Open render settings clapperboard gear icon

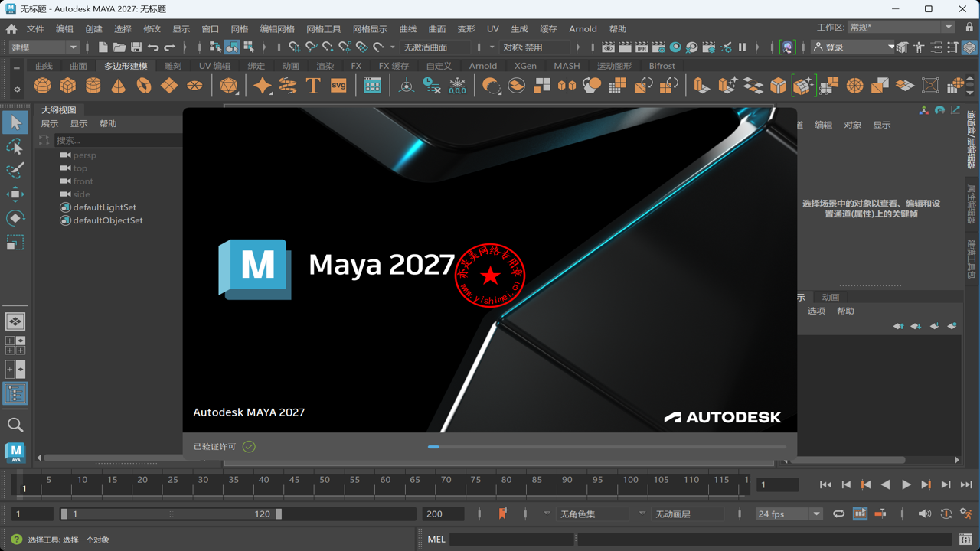click(x=658, y=47)
